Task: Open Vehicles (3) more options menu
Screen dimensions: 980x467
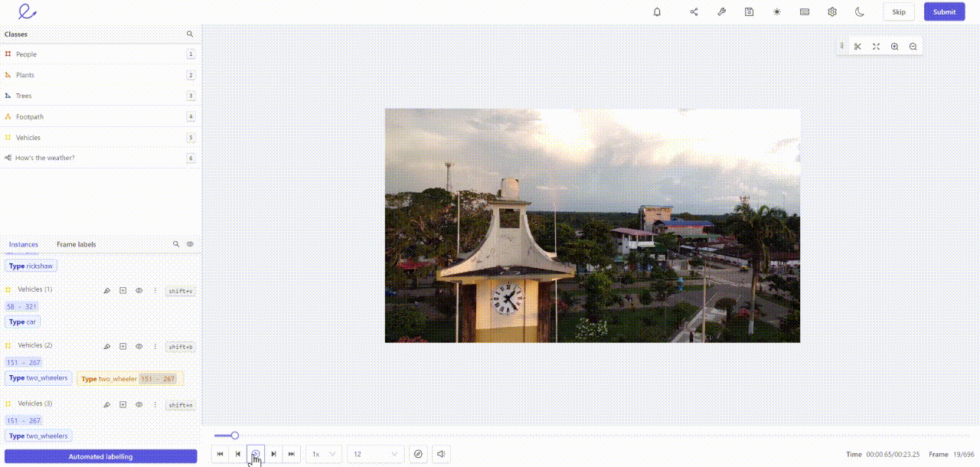Action: (155, 404)
